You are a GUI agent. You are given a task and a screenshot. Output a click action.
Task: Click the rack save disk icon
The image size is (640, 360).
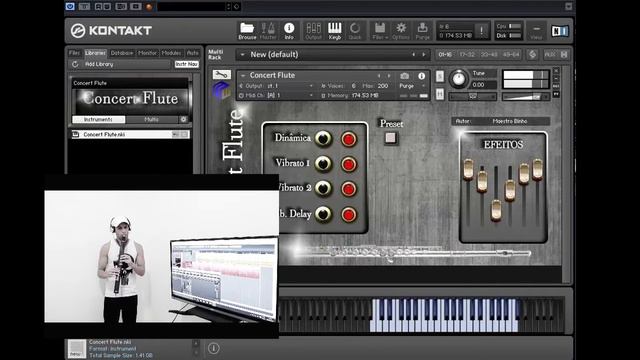[x=564, y=54]
